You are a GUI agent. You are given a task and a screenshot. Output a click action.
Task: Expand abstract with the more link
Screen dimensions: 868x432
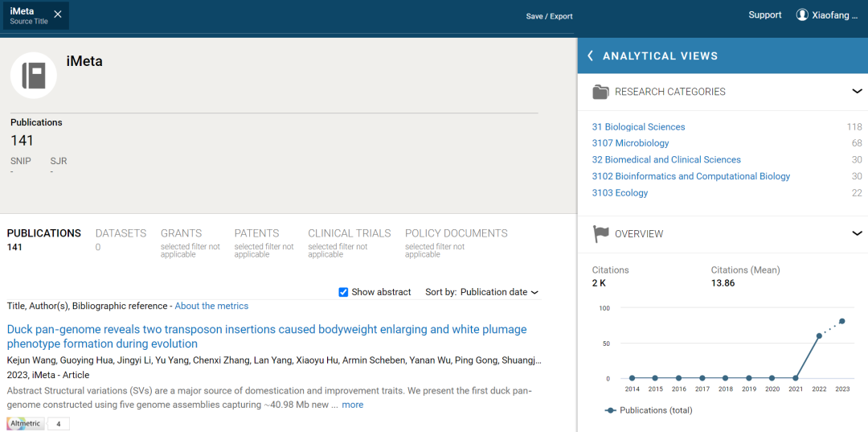(353, 405)
